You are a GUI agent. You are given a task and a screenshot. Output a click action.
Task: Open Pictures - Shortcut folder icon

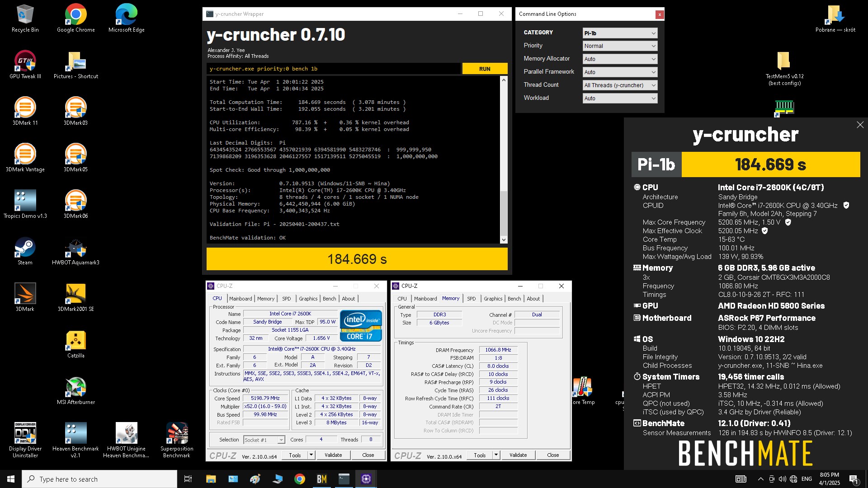coord(75,65)
